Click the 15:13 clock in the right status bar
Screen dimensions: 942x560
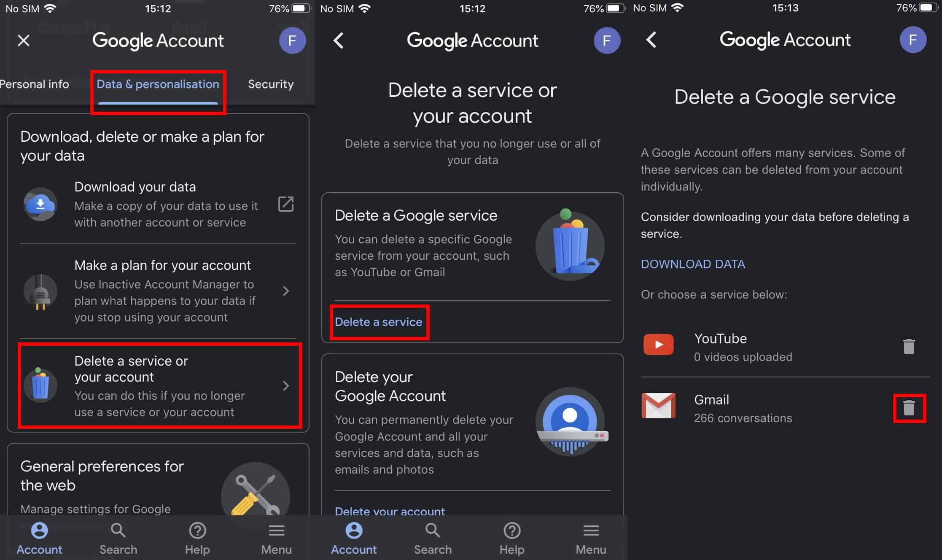(785, 8)
